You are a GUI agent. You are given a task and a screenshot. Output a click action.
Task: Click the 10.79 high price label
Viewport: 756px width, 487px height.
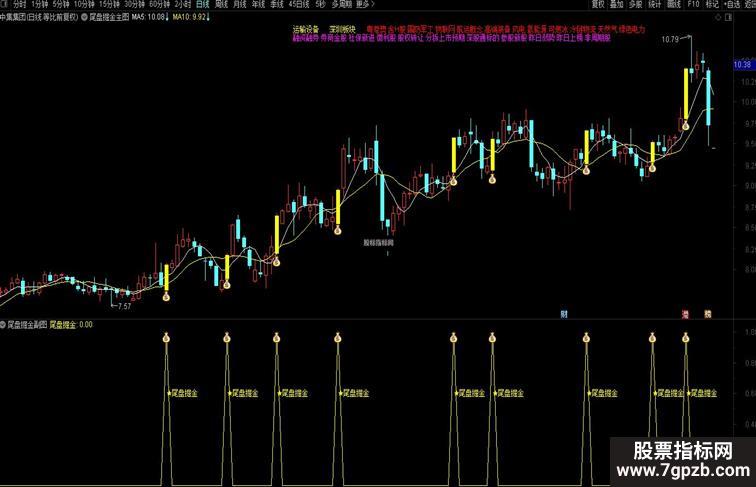pos(670,40)
